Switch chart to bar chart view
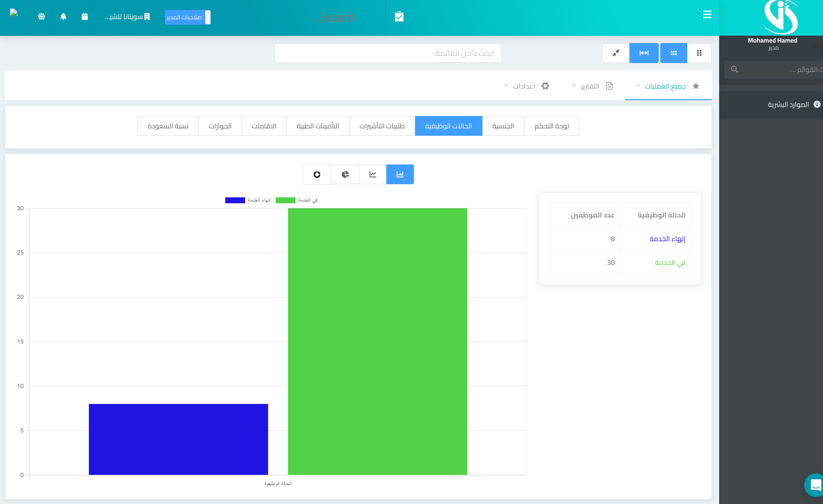Screen dimensions: 823x504 click(400, 174)
